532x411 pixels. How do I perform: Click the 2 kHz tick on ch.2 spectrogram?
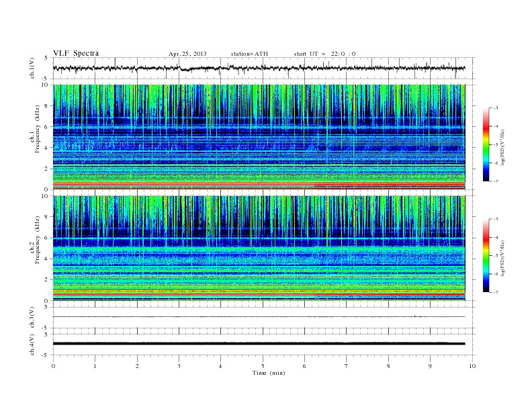click(x=46, y=280)
